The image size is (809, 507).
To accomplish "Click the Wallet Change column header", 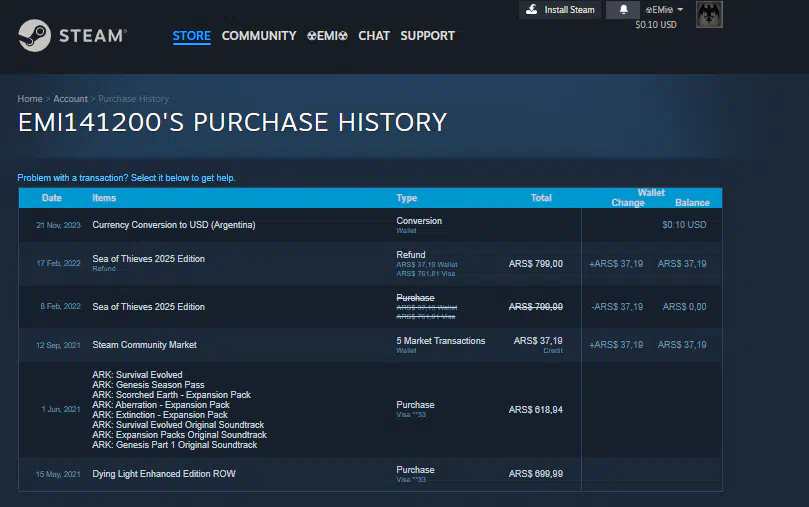I will [628, 203].
